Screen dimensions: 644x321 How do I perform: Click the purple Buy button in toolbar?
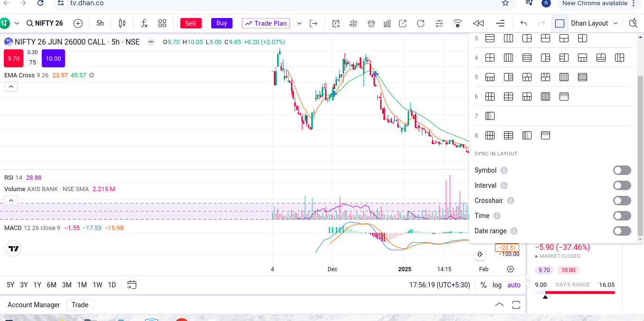(222, 23)
